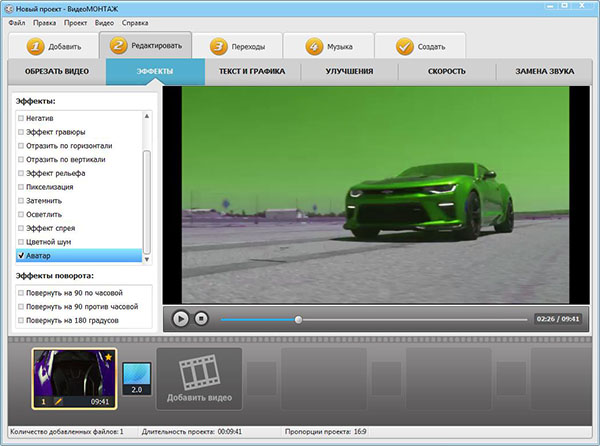600x446 pixels.
Task: Go to step 3 Переходы tab
Action: [235, 46]
